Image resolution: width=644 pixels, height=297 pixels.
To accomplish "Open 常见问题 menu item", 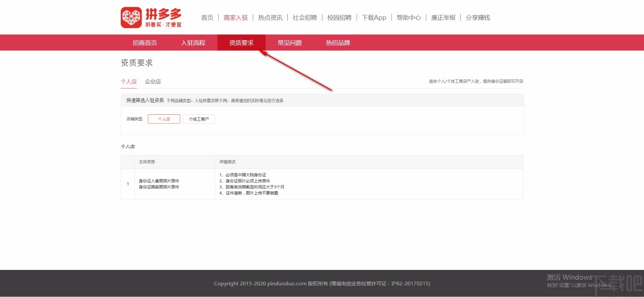I will tap(290, 43).
